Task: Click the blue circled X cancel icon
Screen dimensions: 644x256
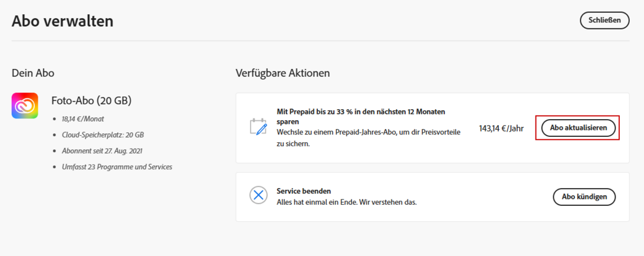Action: click(x=258, y=195)
